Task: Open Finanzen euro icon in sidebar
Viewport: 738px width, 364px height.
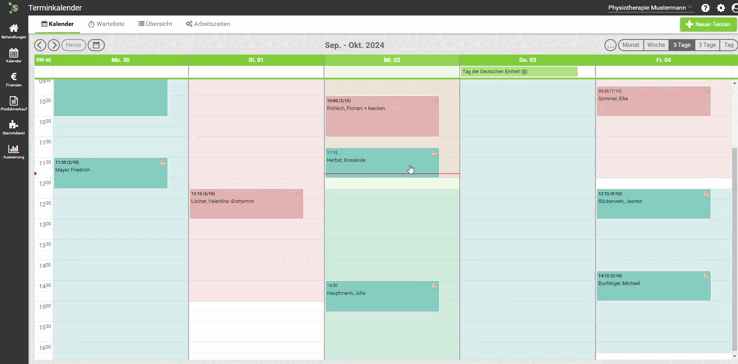Action: coord(14,80)
